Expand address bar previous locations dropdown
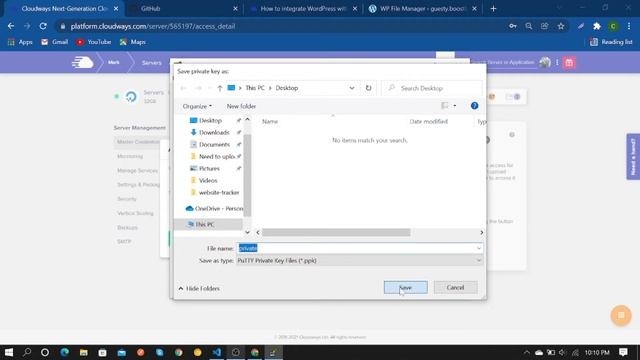Viewport: 640px width, 360px height. tap(351, 88)
